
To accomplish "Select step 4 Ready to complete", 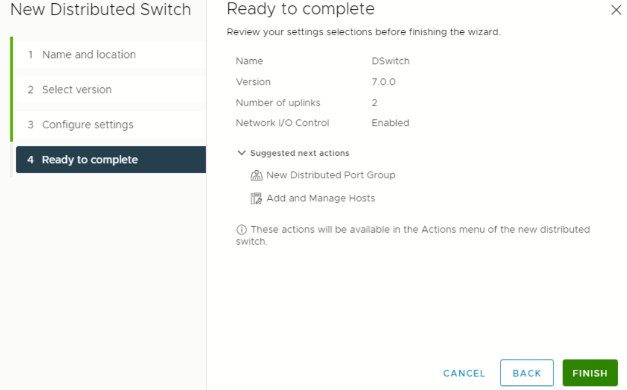I will click(x=111, y=160).
